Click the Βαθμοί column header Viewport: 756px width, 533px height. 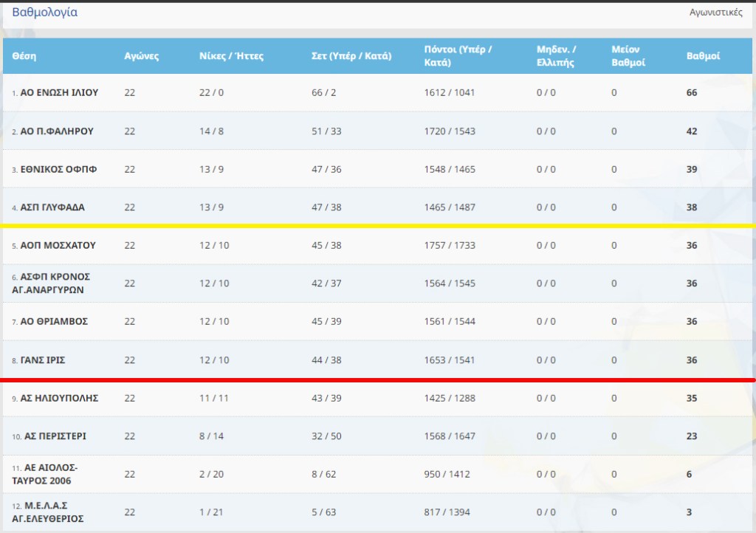tap(704, 56)
